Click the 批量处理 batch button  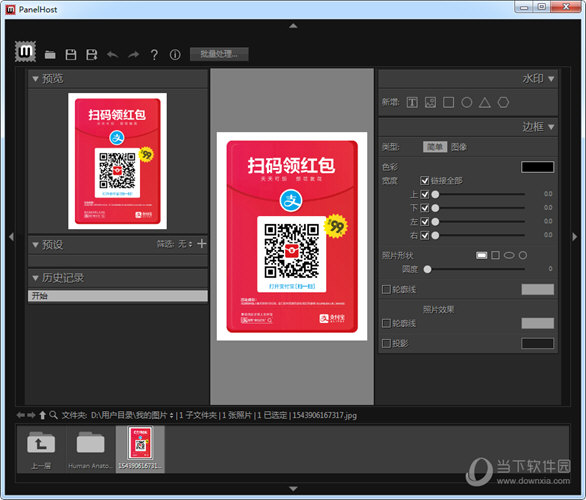(x=219, y=54)
